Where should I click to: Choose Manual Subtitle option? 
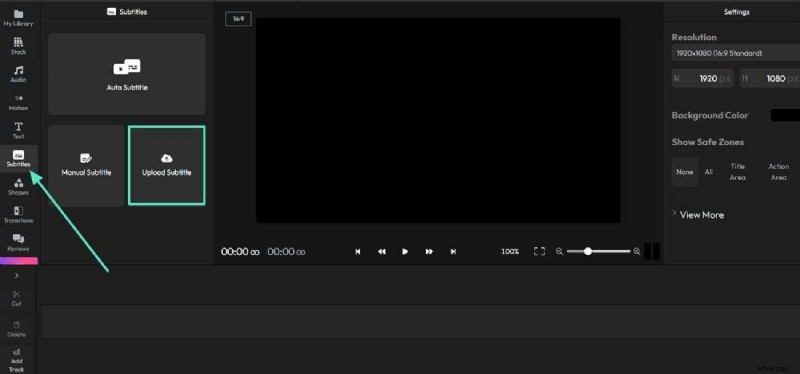[86, 166]
